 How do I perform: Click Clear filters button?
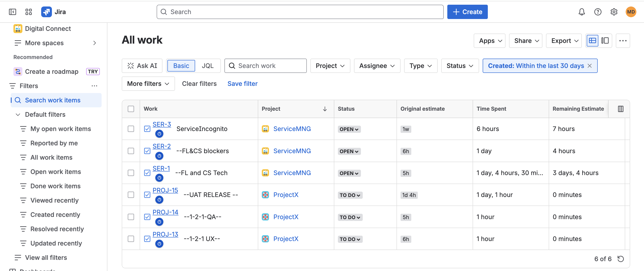[199, 83]
